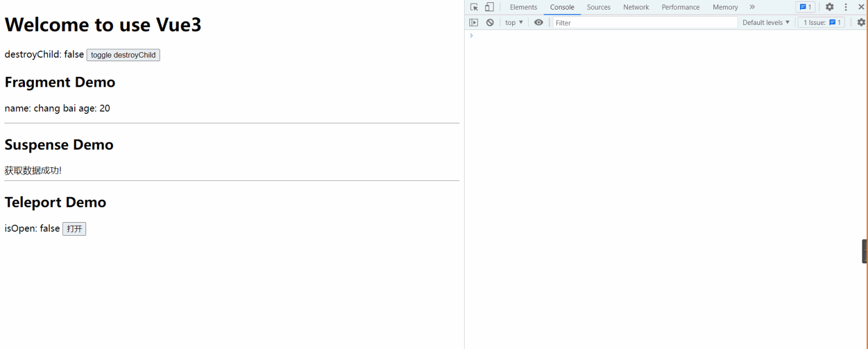Toggle the device toolbar icon
This screenshot has width=868, height=349.
tap(489, 7)
